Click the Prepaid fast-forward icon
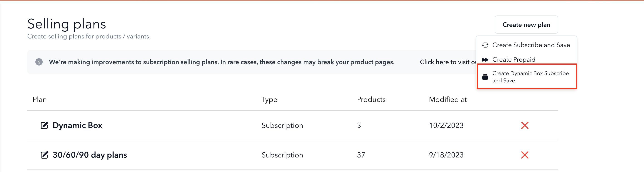Image resolution: width=644 pixels, height=172 pixels. pos(485,60)
